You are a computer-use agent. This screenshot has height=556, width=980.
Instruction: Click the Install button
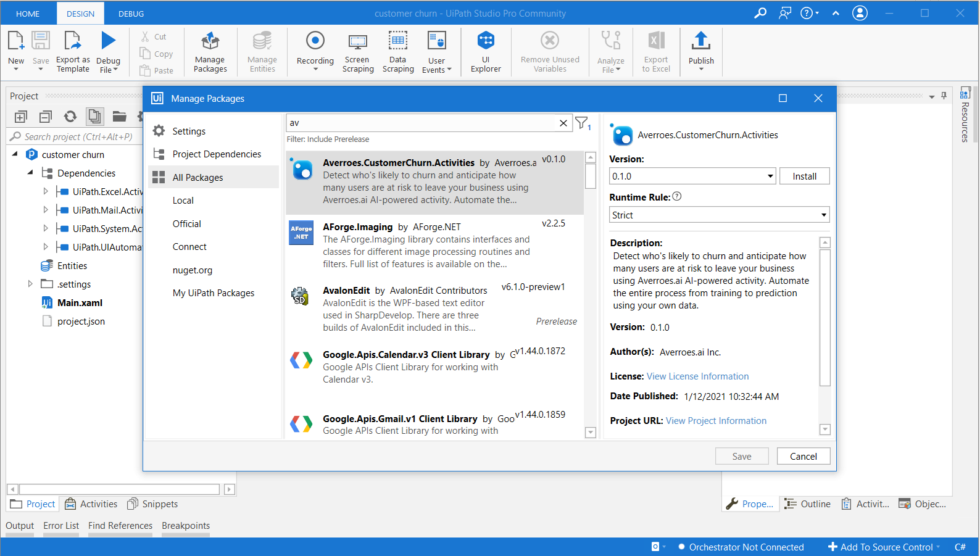[x=804, y=176]
